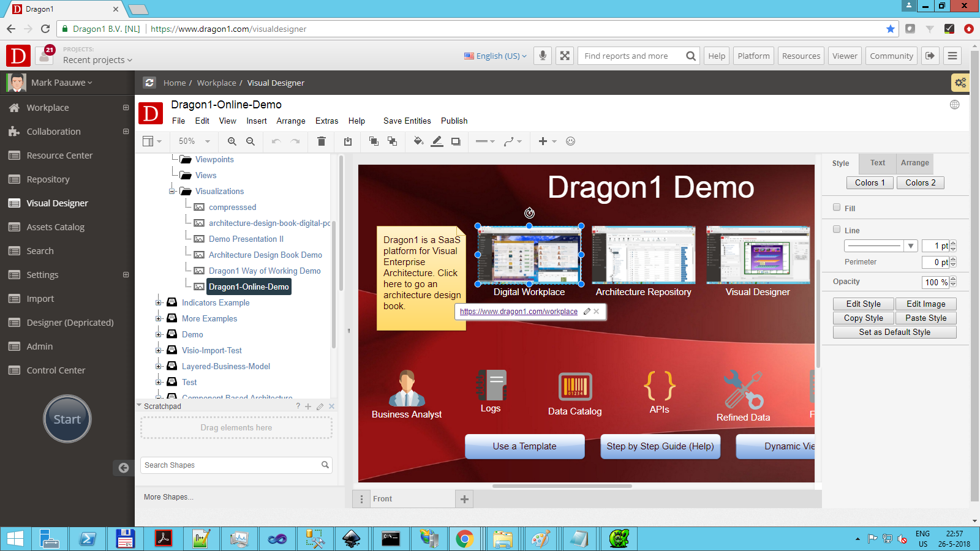Click the Edit Style button
This screenshot has width=980, height=551.
(864, 304)
